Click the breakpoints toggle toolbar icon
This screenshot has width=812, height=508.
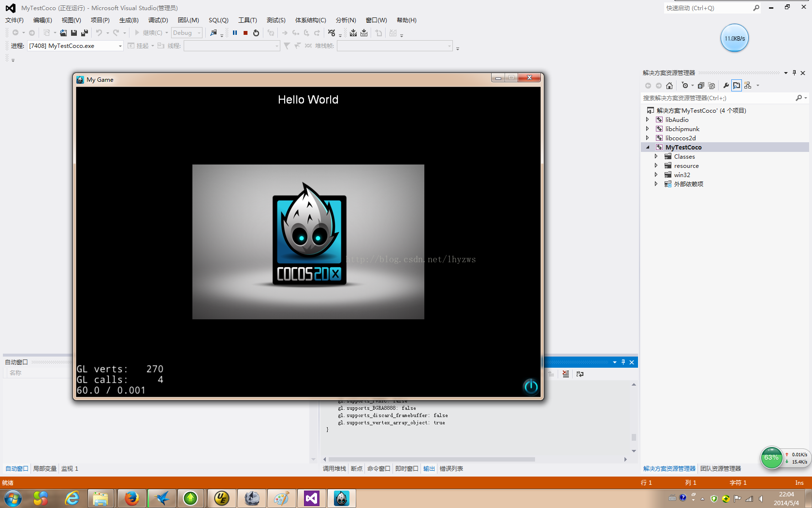(332, 33)
